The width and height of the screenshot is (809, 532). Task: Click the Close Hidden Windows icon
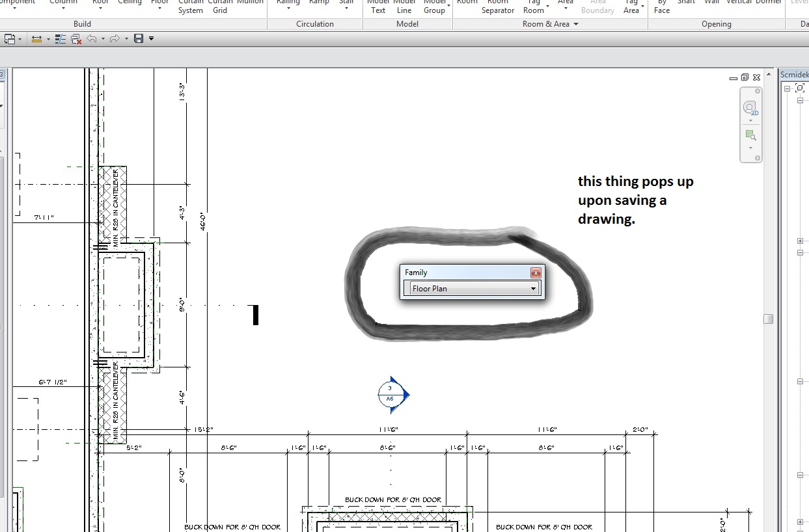pos(76,39)
